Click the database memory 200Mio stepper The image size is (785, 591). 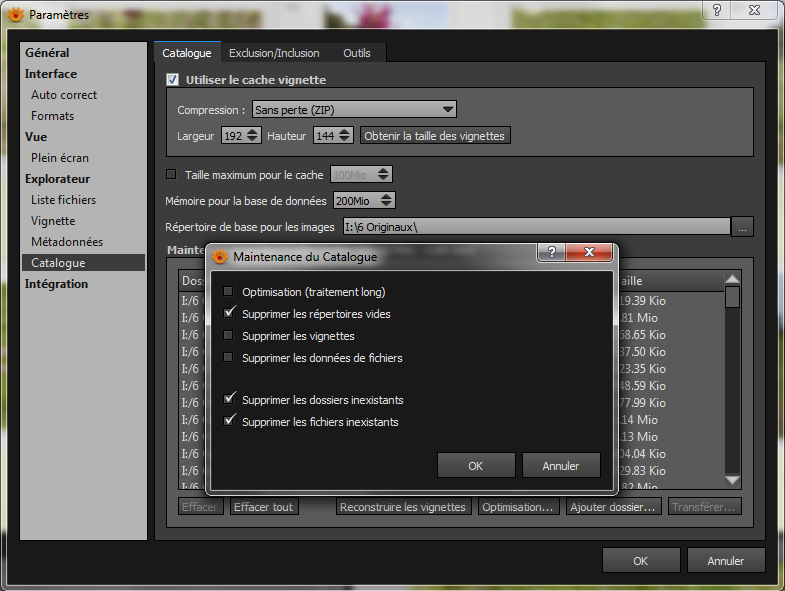pyautogui.click(x=386, y=200)
